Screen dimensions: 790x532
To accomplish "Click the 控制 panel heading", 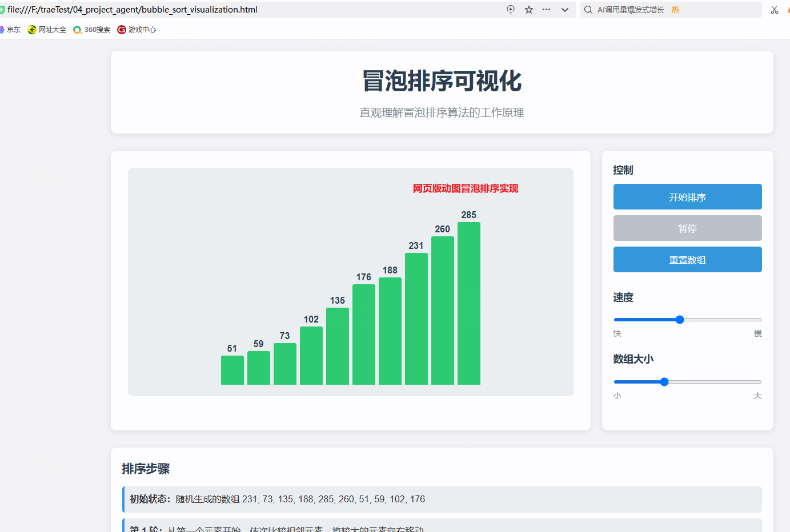I will [623, 170].
